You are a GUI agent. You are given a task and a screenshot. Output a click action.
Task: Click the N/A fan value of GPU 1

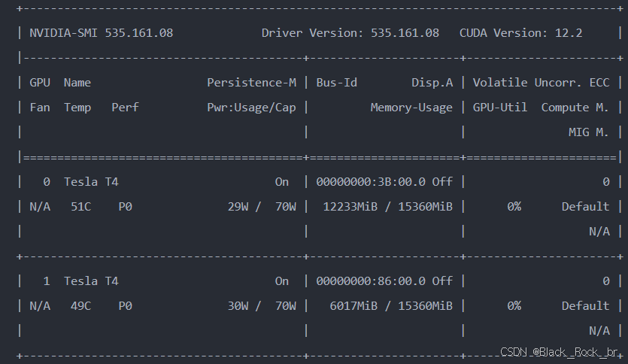[40, 306]
